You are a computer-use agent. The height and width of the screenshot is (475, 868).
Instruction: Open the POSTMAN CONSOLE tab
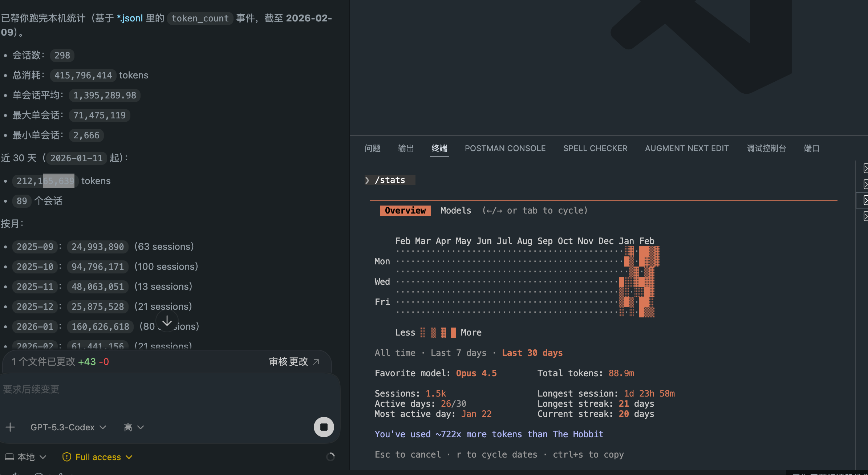click(505, 148)
